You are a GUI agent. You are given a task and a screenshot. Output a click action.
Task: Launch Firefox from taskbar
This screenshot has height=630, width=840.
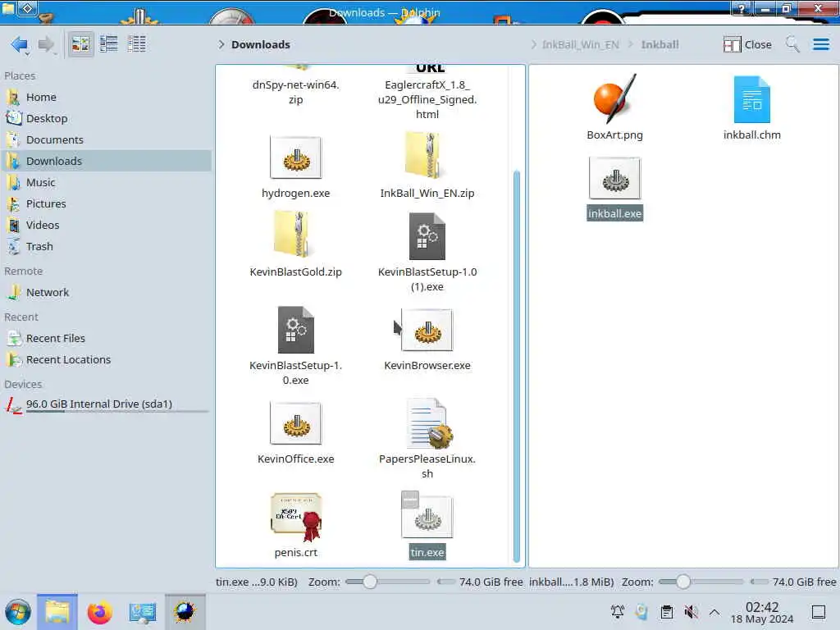tap(99, 612)
